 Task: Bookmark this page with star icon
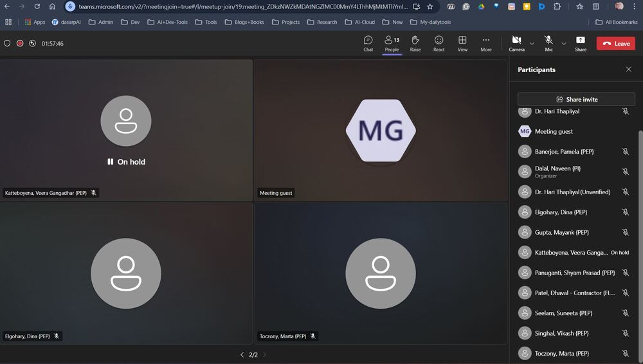(430, 6)
